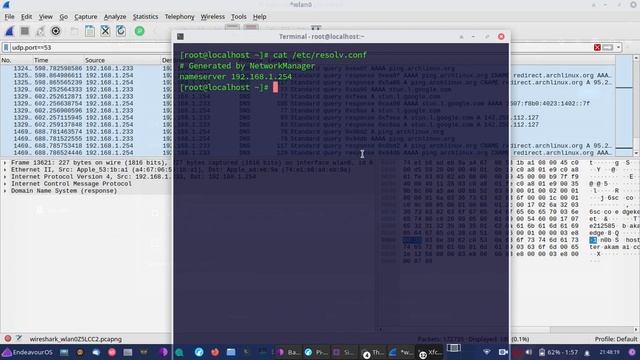Click the udp.port==53 display filter field
The width and height of the screenshot is (640, 360).
click(90, 48)
